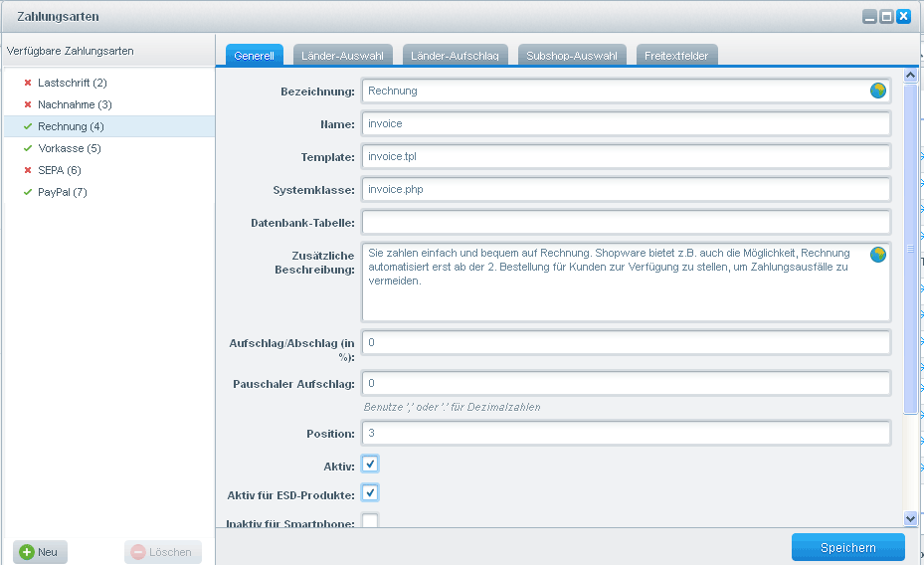Select PayPal (7) payment method
This screenshot has width=924, height=565.
click(x=109, y=192)
